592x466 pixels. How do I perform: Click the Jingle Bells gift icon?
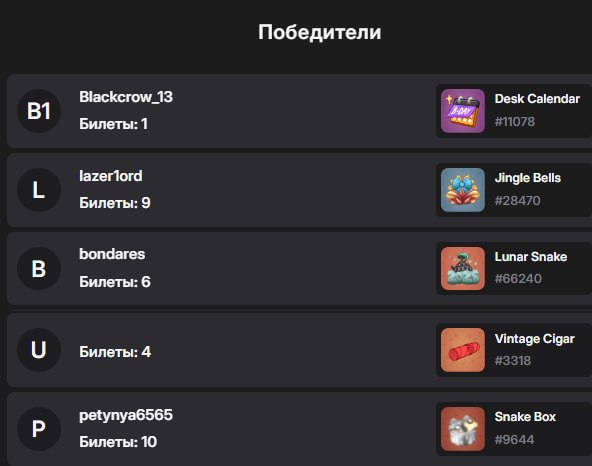tap(462, 190)
